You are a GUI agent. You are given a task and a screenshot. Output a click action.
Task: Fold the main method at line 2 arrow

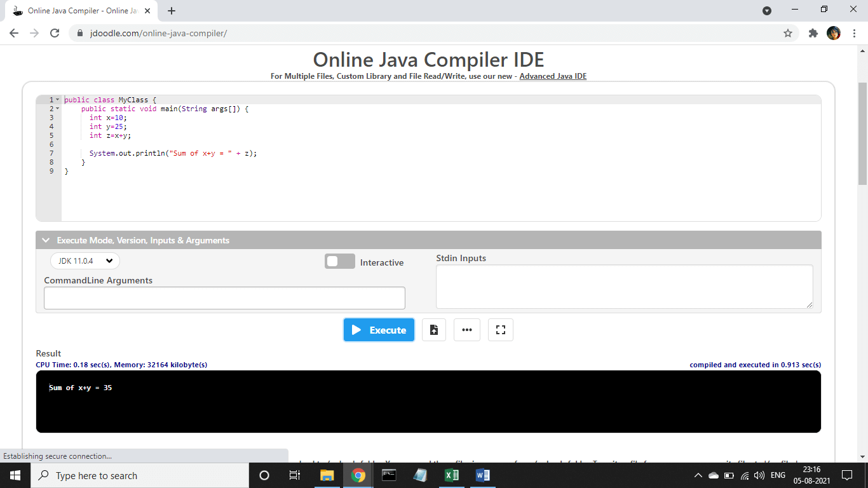57,109
